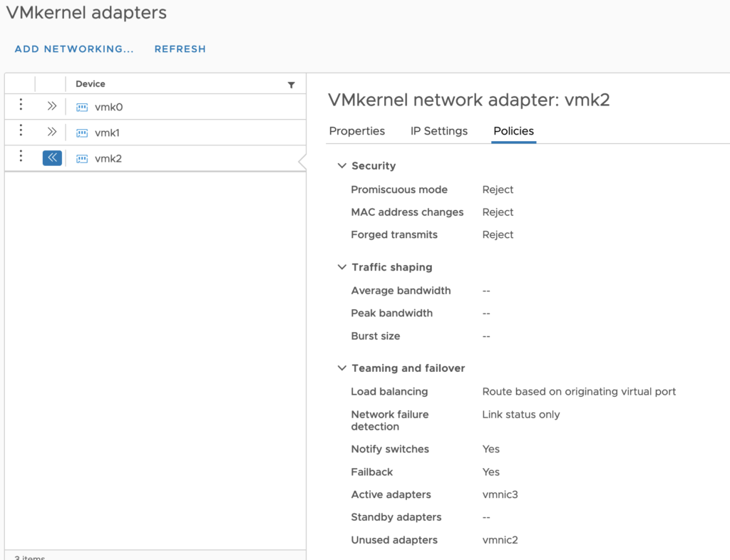
Task: Click the vmk0 adapter device icon
Action: [82, 108]
